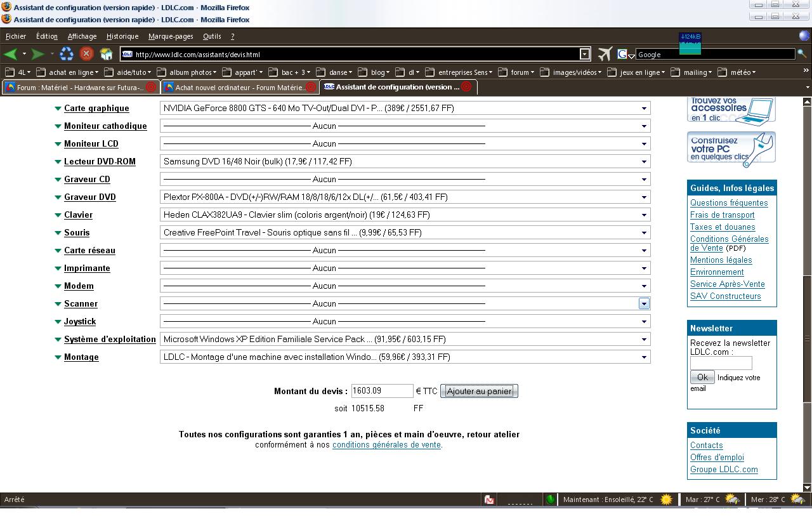
Task: Open the Souris selection dropdown
Action: pos(405,233)
